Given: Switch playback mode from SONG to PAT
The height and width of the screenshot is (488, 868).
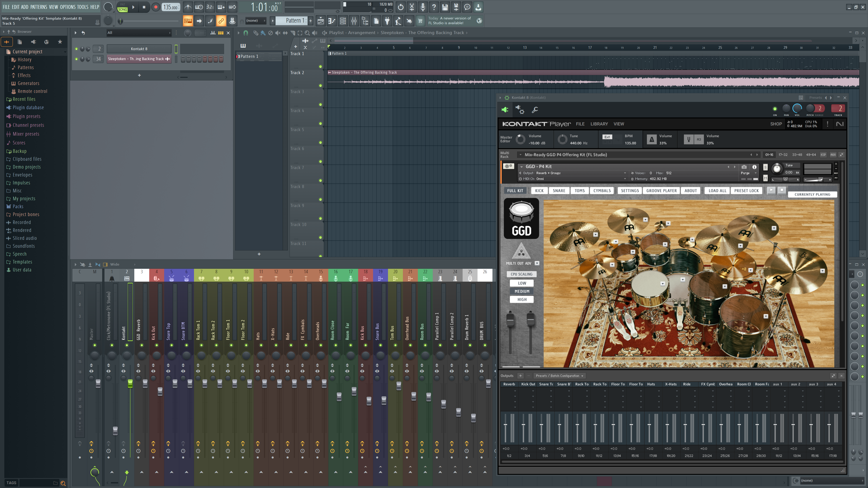Looking at the screenshot, I should pyautogui.click(x=123, y=4).
